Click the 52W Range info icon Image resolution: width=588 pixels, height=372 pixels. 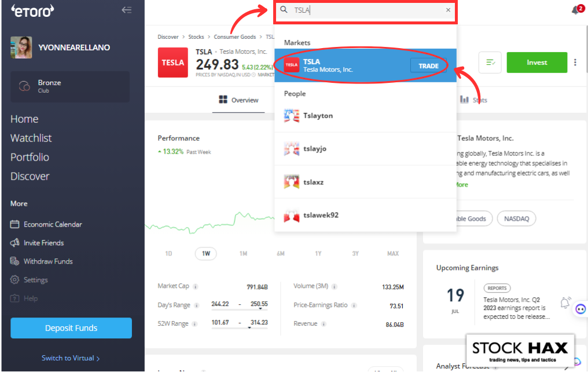click(194, 324)
